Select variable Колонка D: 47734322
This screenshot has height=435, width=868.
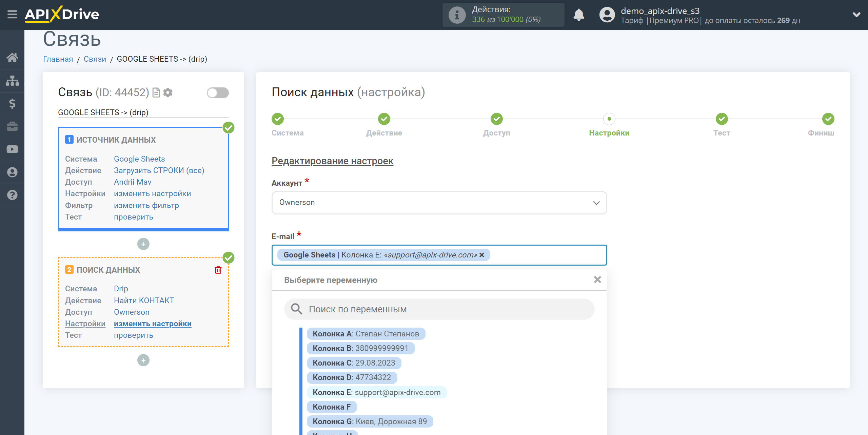352,377
